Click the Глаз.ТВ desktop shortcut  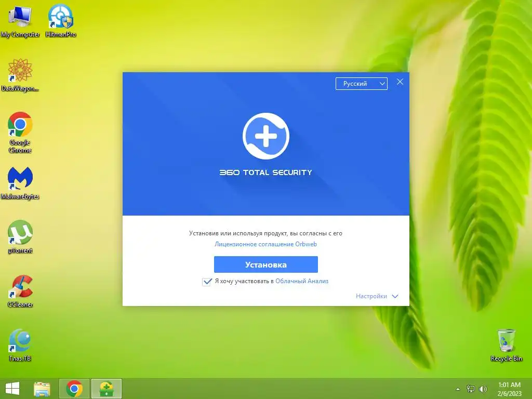pyautogui.click(x=20, y=345)
